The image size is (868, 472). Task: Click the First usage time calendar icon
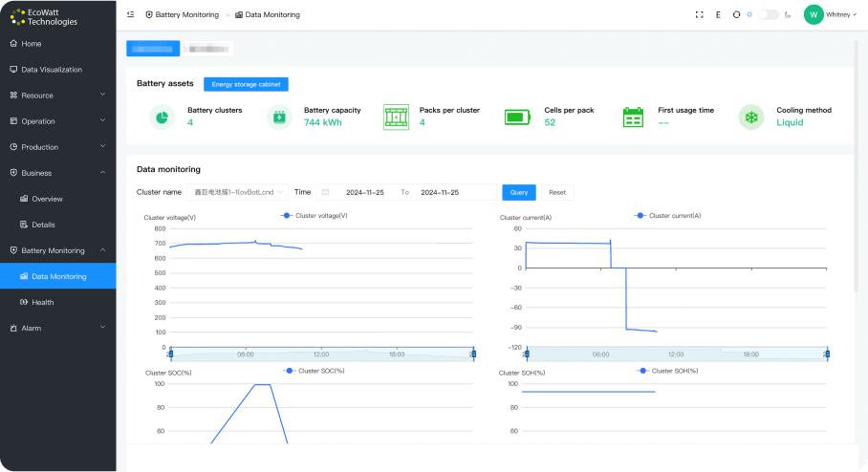pyautogui.click(x=633, y=117)
